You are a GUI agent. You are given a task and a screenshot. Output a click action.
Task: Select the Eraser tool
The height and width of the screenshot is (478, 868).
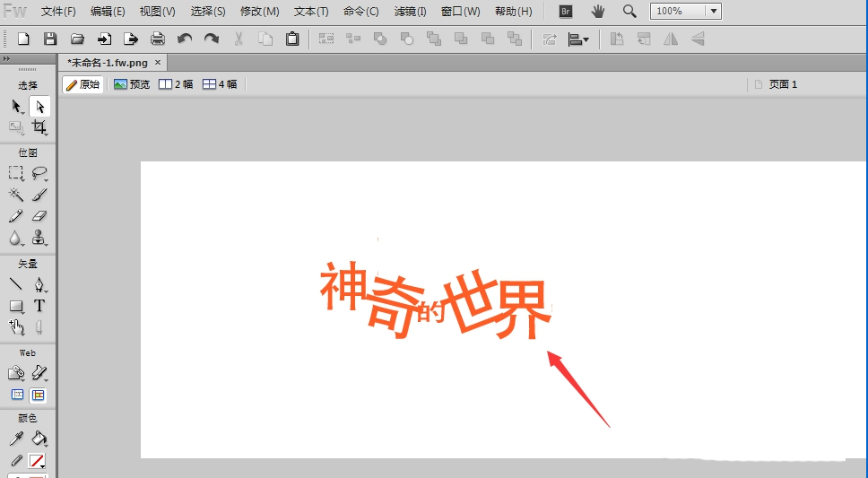click(39, 216)
